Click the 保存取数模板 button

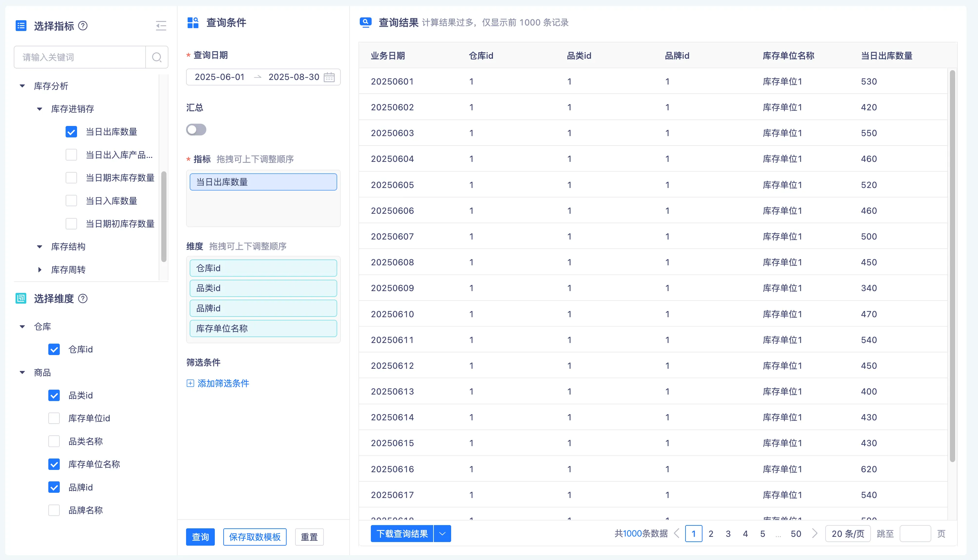click(255, 537)
